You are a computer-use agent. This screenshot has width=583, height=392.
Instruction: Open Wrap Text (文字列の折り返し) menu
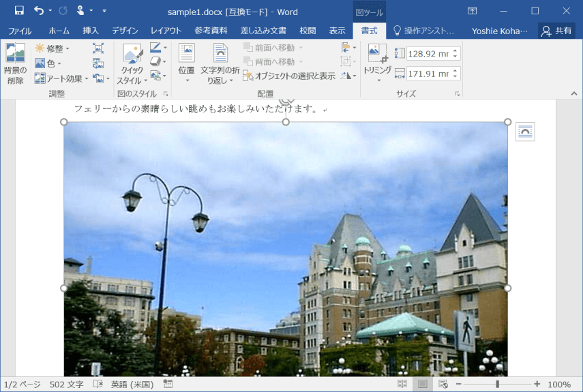[x=220, y=63]
